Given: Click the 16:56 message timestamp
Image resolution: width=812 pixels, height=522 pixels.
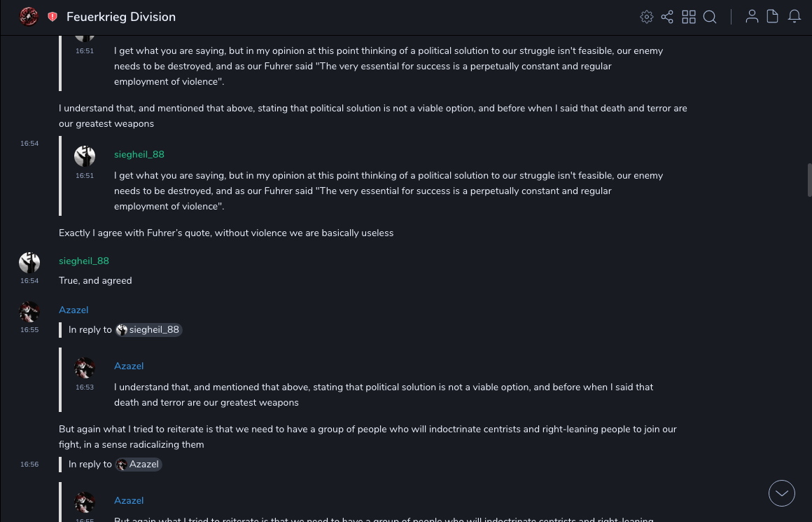Looking at the screenshot, I should click(x=29, y=465).
